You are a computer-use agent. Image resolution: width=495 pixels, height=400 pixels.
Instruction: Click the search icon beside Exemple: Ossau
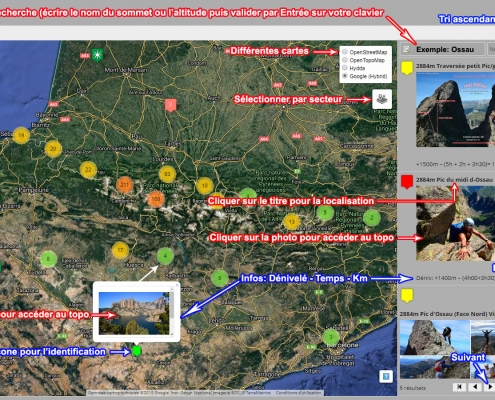click(x=406, y=49)
